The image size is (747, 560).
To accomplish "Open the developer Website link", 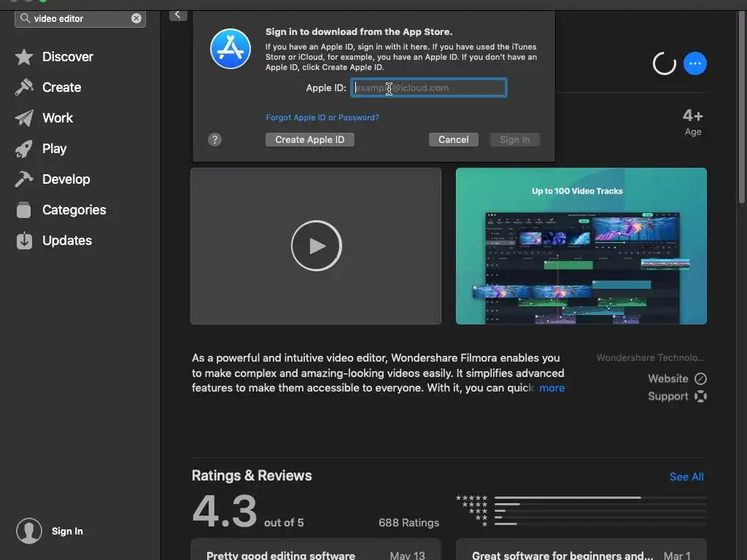I will (668, 378).
